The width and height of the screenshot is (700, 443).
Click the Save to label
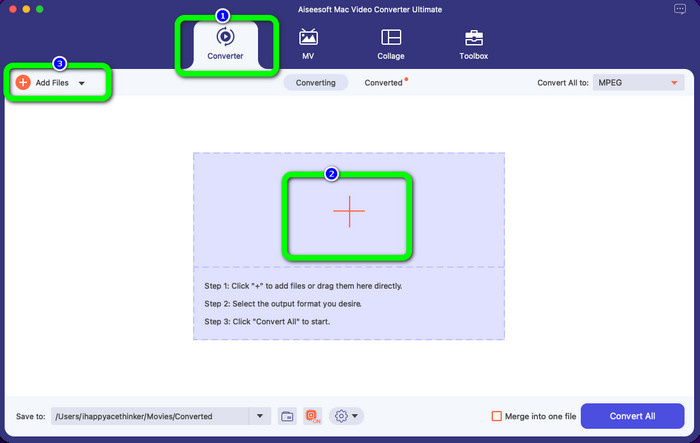click(30, 416)
